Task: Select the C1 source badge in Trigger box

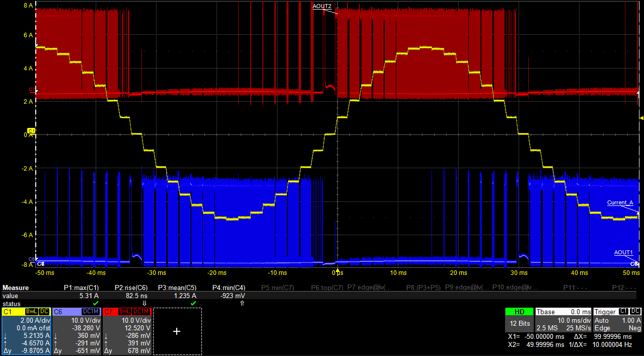Action: point(623,311)
